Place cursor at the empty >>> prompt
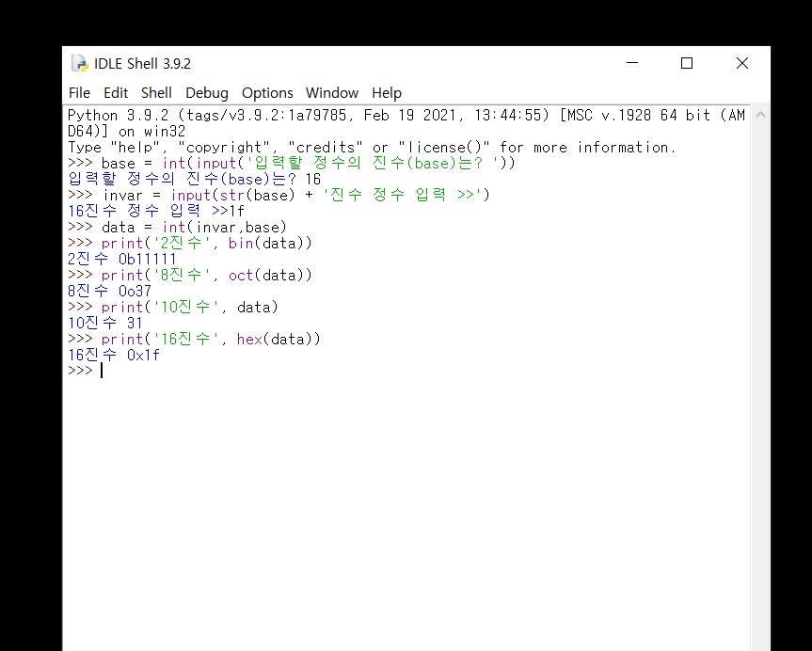Viewport: 812px width, 651px height. (x=102, y=371)
